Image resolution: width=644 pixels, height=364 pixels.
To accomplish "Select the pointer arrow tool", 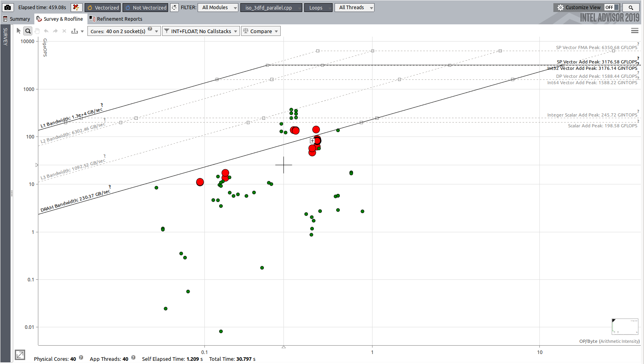I will coord(19,31).
